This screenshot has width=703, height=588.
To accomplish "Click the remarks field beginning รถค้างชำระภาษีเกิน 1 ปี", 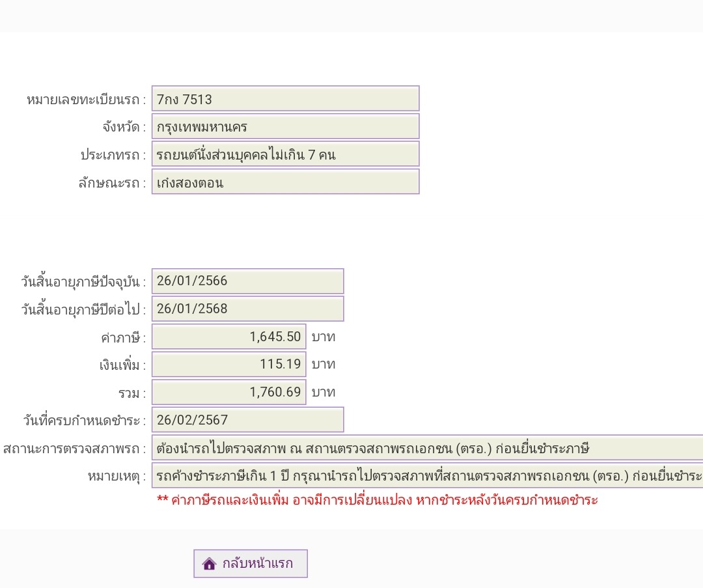I will point(427,475).
